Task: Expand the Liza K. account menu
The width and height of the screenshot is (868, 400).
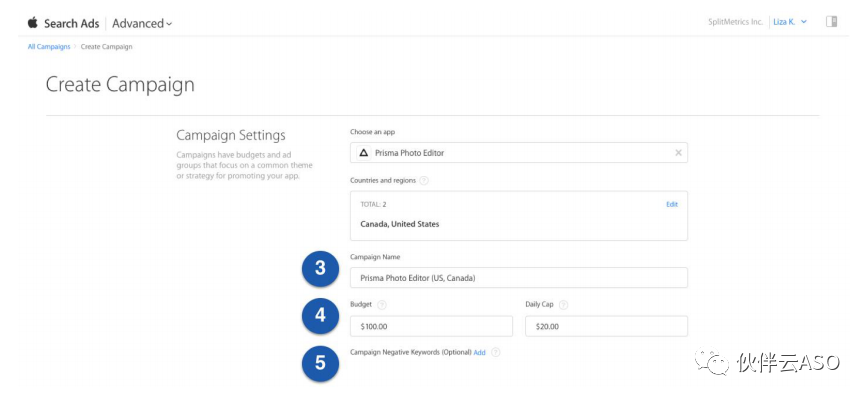Action: click(789, 22)
